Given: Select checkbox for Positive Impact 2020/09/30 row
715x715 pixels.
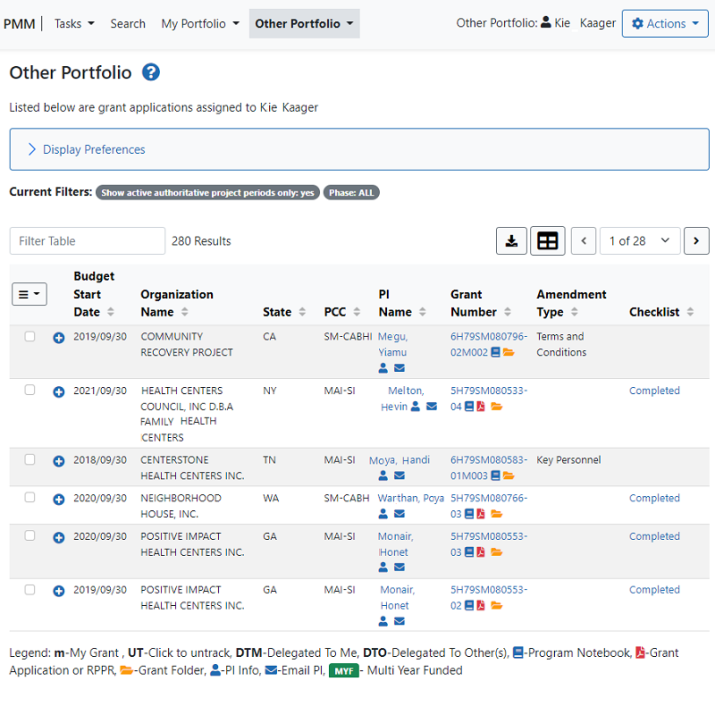Looking at the screenshot, I should pos(30,535).
